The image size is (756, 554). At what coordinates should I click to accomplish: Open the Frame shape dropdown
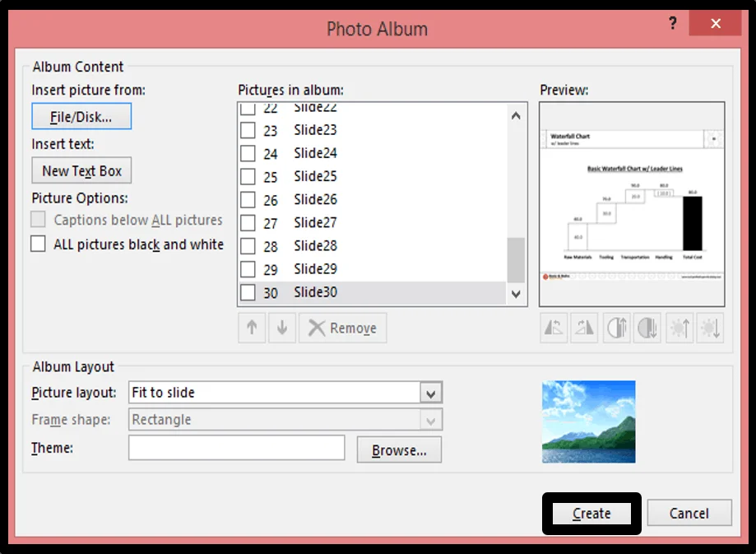[x=431, y=420]
